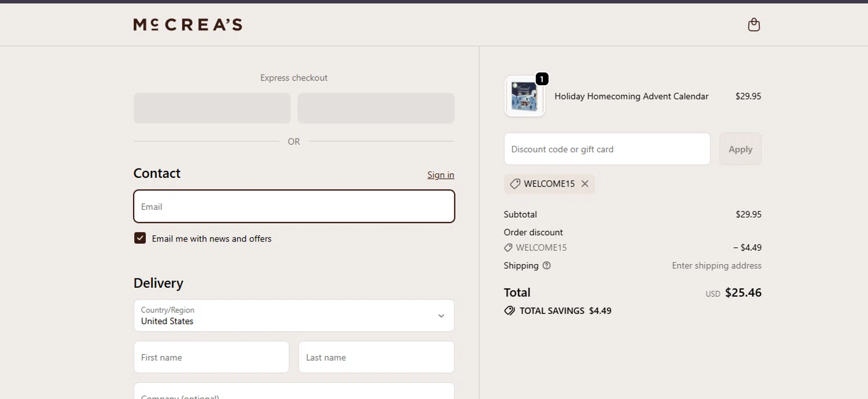868x399 pixels.
Task: Focus the First name field
Action: 211,357
